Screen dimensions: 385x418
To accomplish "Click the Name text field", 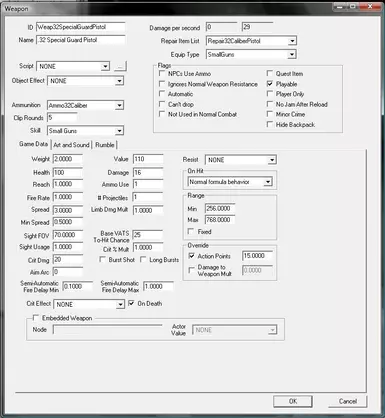I will (x=81, y=40).
